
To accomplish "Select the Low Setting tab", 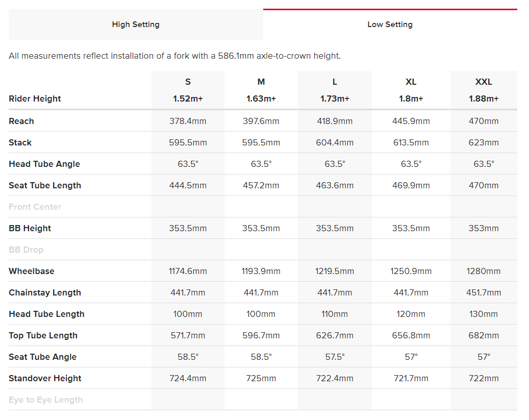I will pyautogui.click(x=390, y=24).
